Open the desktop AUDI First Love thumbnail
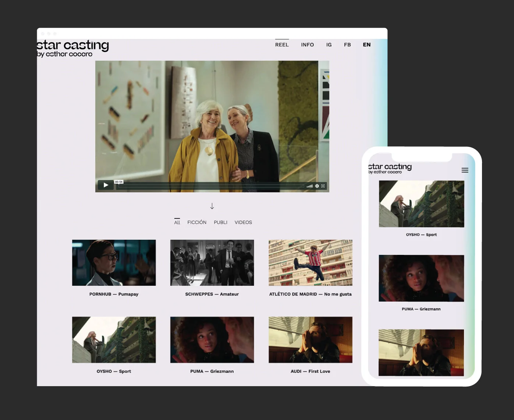Viewport: 514px width, 420px height. [311, 340]
